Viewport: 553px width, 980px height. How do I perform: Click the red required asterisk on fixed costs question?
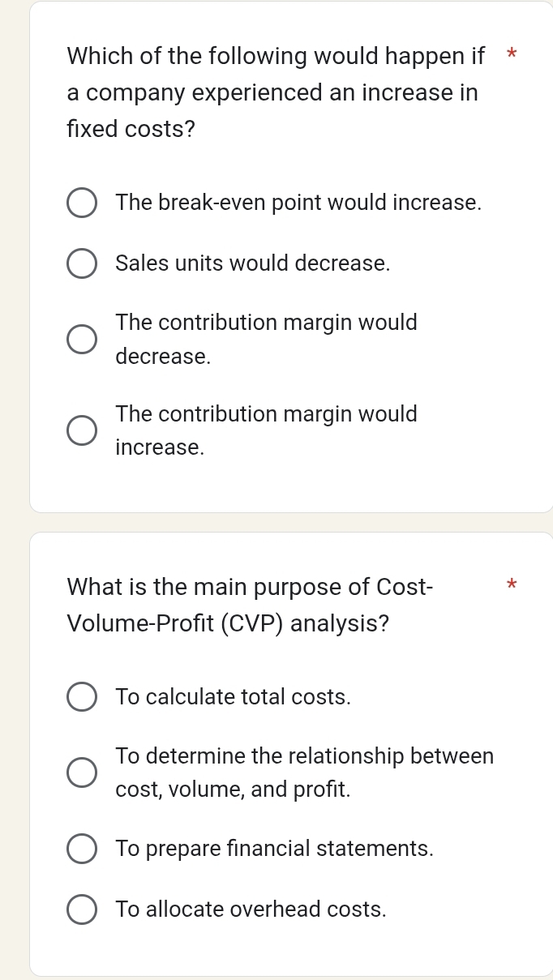point(511,56)
